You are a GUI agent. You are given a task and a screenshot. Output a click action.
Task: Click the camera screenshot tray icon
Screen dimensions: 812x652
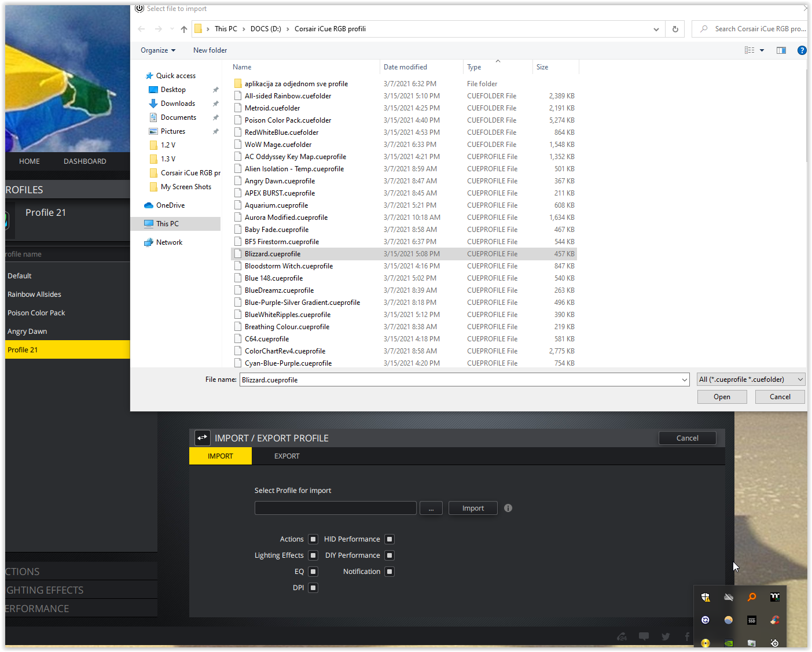click(x=752, y=643)
